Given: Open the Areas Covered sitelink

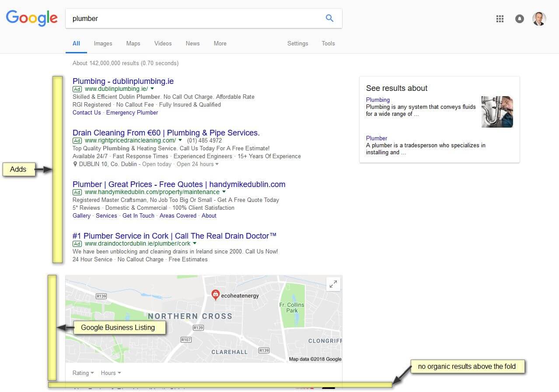Looking at the screenshot, I should (178, 215).
